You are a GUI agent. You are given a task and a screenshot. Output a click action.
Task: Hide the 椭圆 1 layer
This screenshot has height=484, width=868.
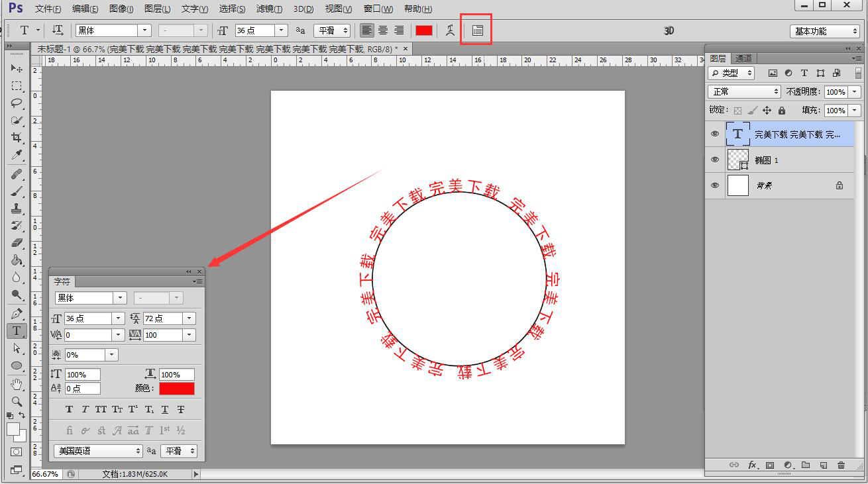coord(715,160)
